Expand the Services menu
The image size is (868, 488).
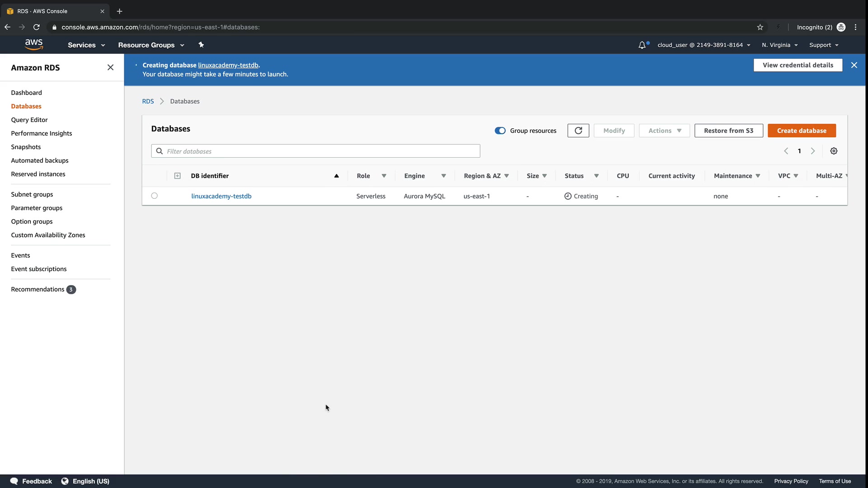point(86,45)
